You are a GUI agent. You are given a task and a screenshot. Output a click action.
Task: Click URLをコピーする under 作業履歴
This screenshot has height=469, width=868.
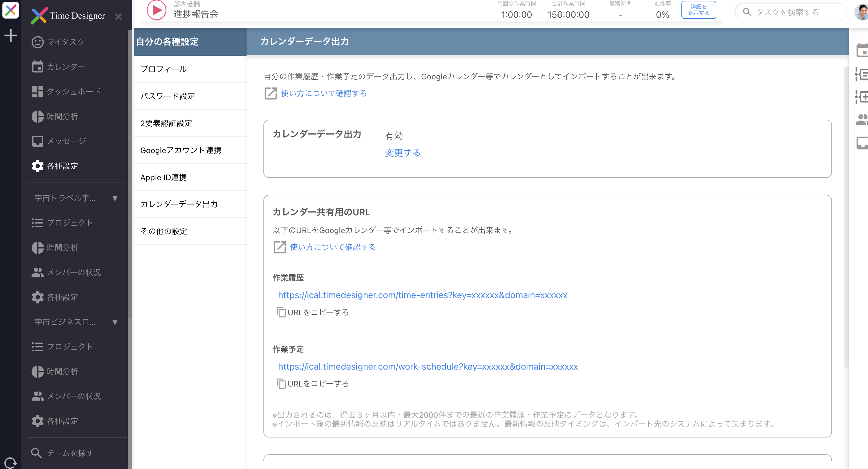tap(313, 312)
